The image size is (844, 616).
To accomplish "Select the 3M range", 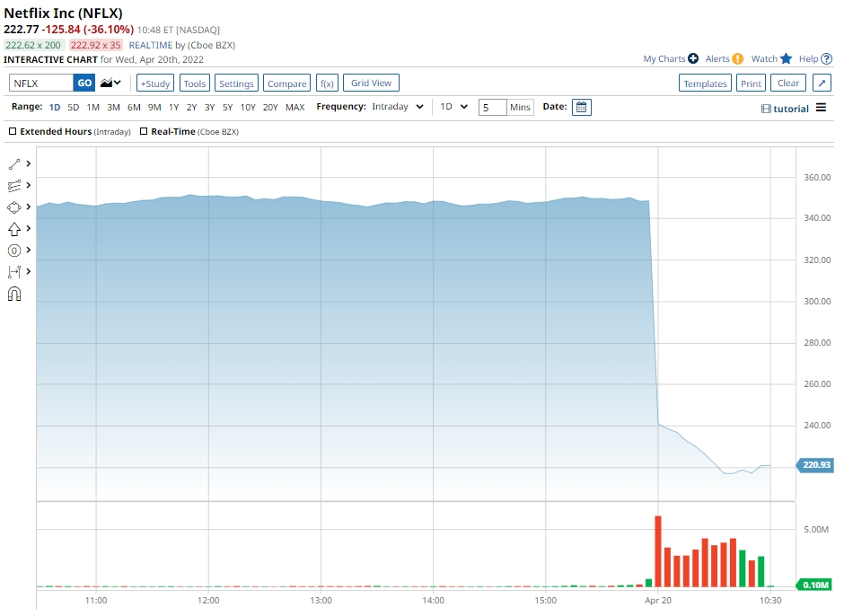I will [x=113, y=107].
